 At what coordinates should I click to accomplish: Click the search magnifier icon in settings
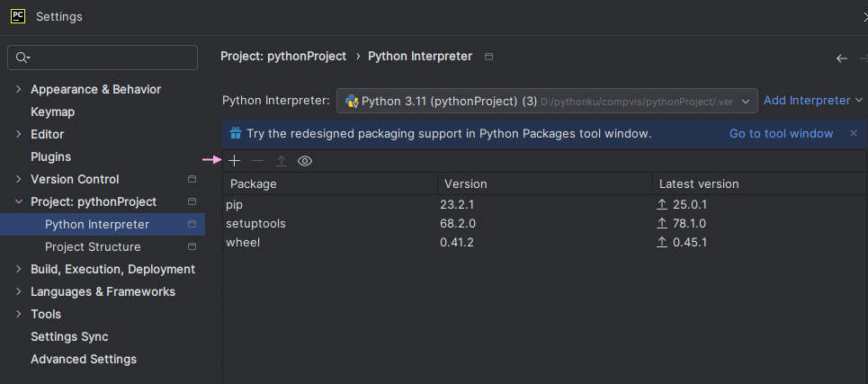22,58
